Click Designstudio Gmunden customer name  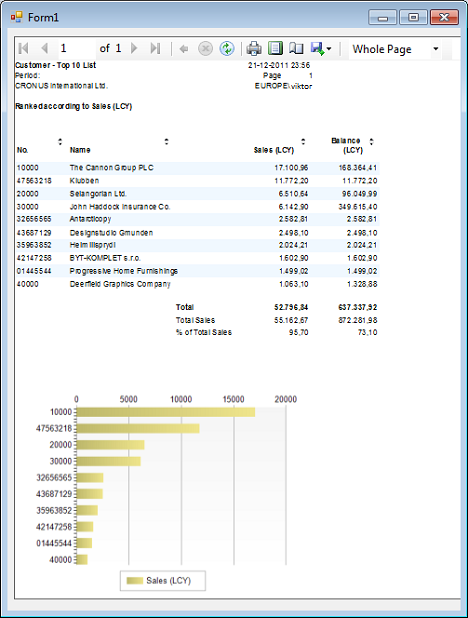pos(111,233)
